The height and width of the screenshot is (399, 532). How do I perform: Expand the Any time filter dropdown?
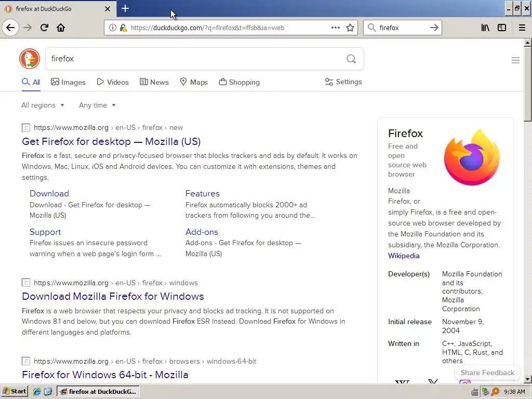click(x=97, y=105)
